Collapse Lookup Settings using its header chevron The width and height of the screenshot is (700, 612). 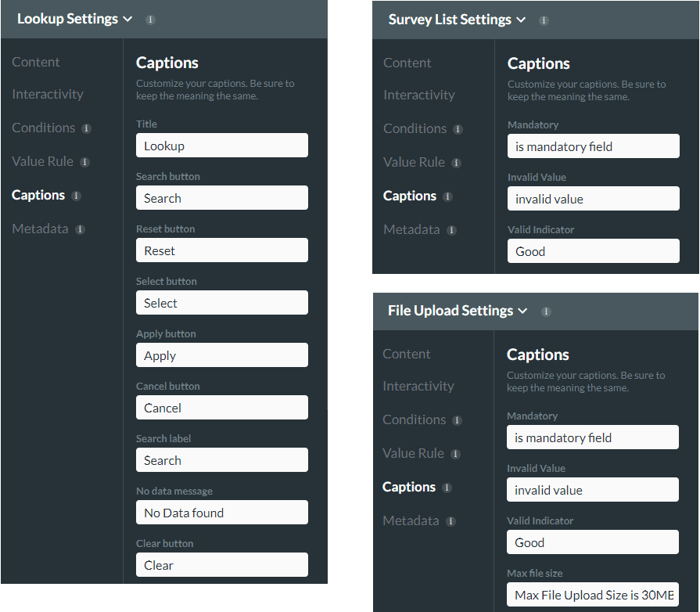coord(130,19)
